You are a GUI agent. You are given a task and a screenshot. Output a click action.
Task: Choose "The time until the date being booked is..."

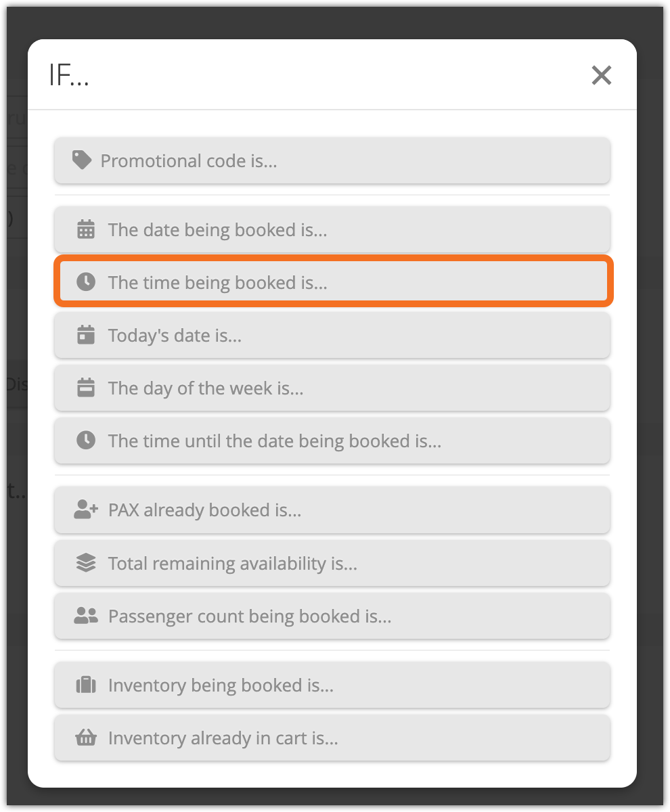click(332, 441)
